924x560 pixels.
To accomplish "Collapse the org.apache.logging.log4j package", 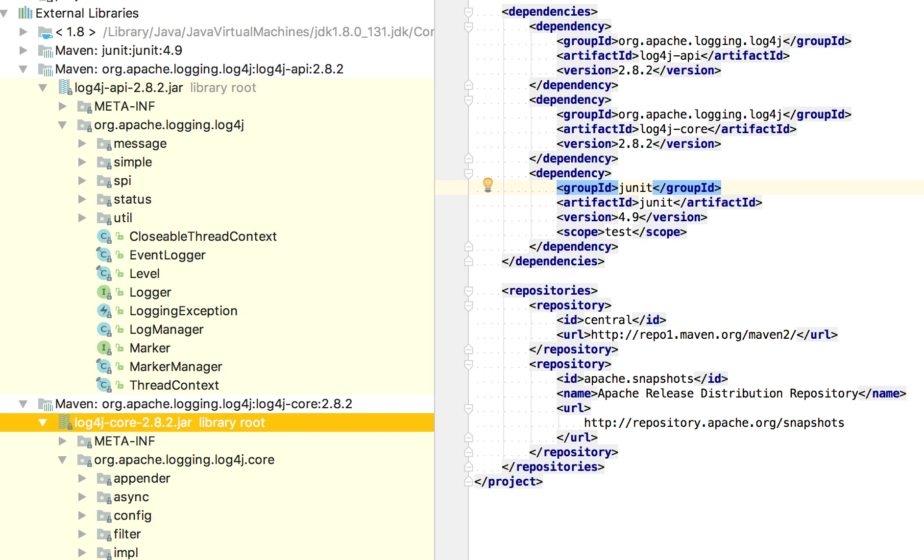I will (62, 125).
